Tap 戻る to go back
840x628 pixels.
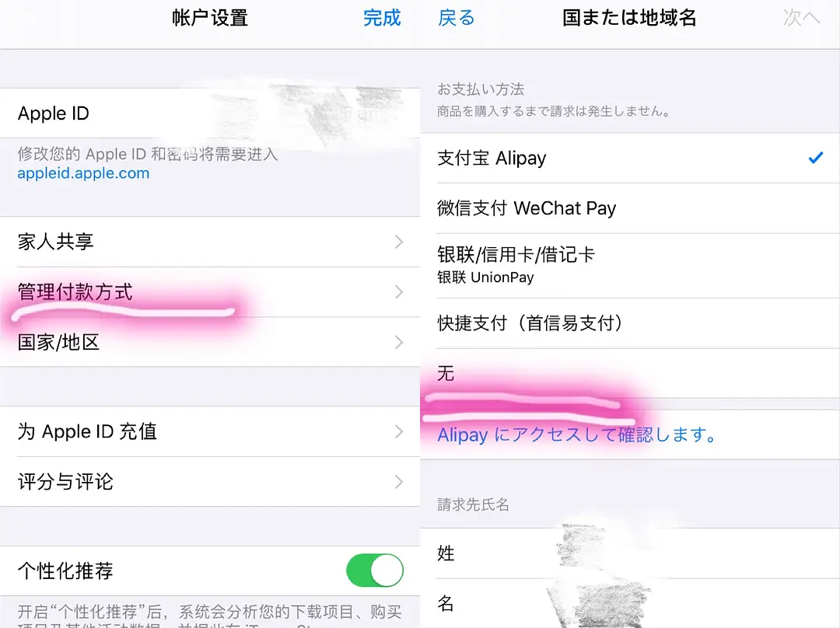click(x=457, y=18)
